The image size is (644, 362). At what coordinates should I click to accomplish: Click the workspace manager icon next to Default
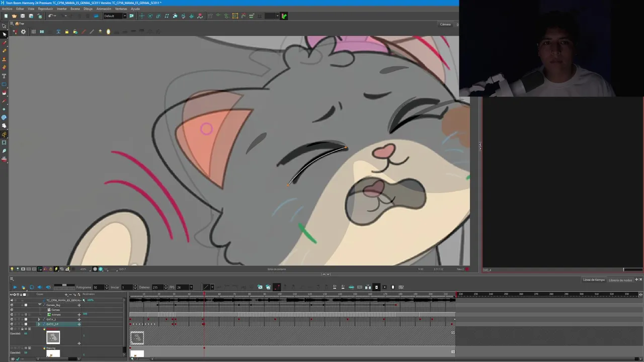point(131,16)
